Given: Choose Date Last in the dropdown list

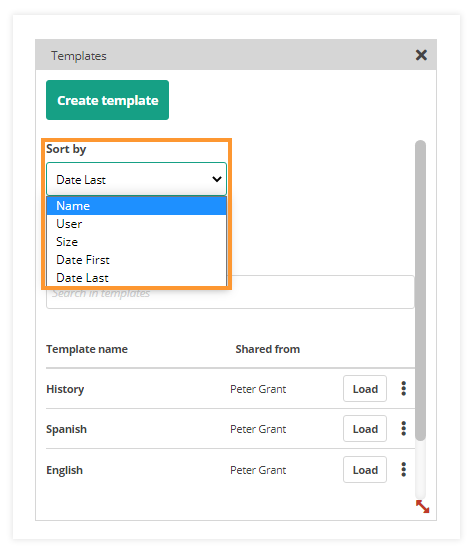Looking at the screenshot, I should pyautogui.click(x=136, y=278).
